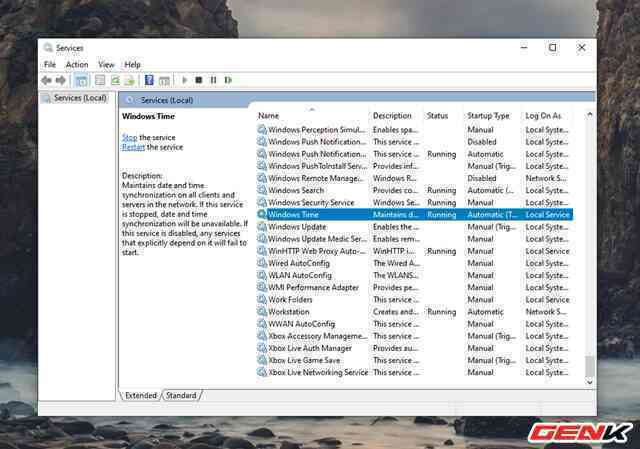This screenshot has width=640, height=449.
Task: Click Restart Service toolbar icon
Action: click(228, 80)
